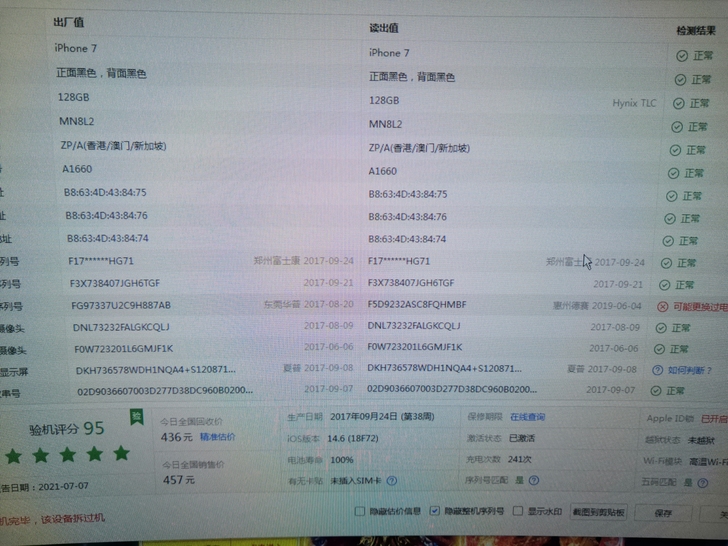The width and height of the screenshot is (728, 546).
Task: Open the 精准估价 link
Action: 217,437
